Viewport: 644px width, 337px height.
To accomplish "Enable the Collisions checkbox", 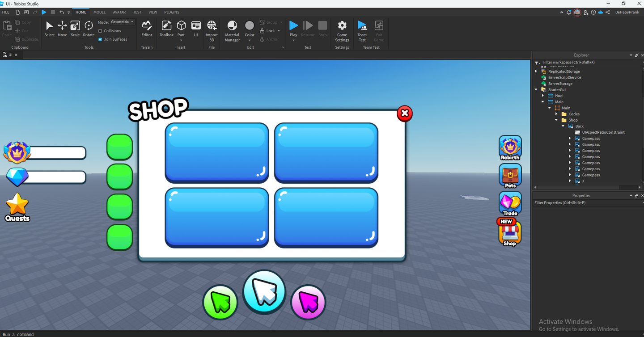I will 100,31.
